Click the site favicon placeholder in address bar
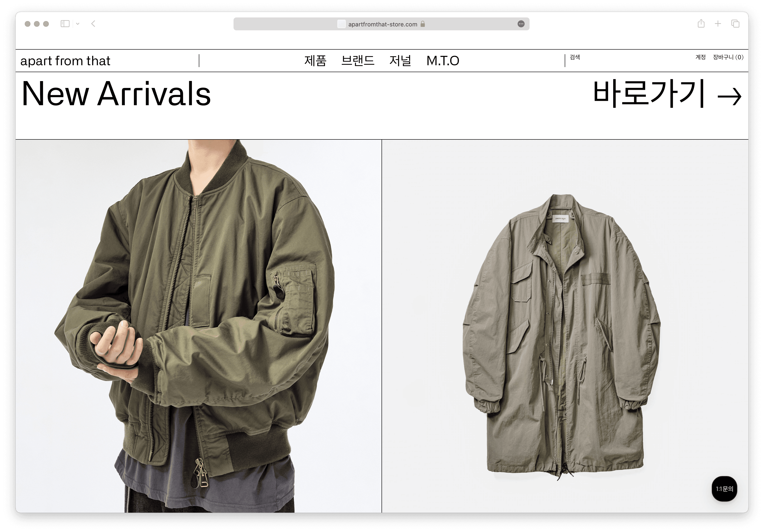The height and width of the screenshot is (532, 764). click(341, 24)
